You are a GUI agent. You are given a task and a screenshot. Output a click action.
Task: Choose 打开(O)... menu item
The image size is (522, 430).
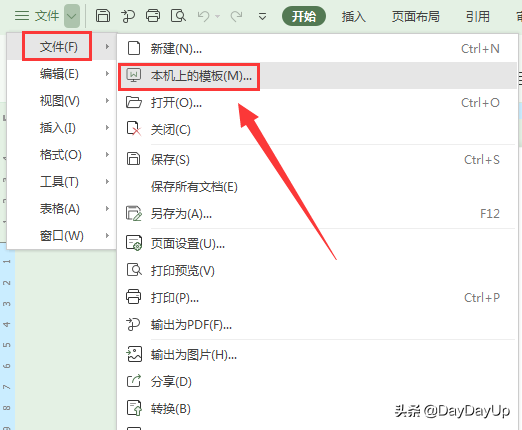[317, 103]
